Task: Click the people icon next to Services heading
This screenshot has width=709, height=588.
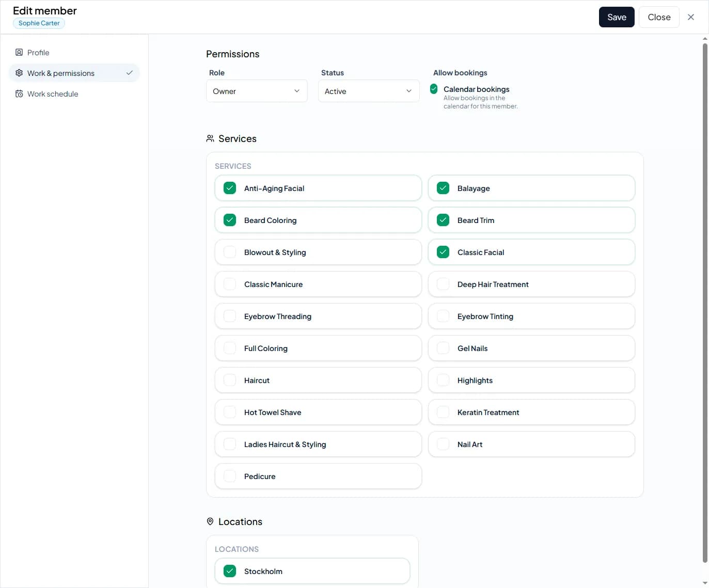Action: pos(210,138)
